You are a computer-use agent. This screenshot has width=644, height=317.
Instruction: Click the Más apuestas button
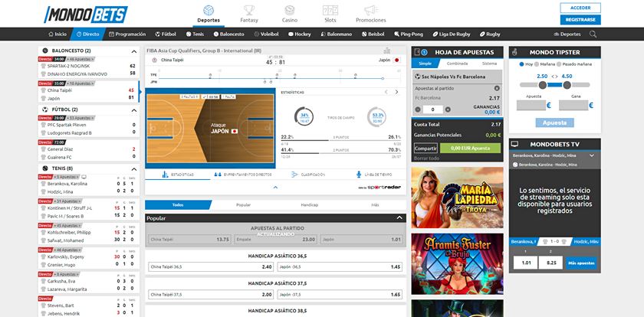pyautogui.click(x=581, y=263)
